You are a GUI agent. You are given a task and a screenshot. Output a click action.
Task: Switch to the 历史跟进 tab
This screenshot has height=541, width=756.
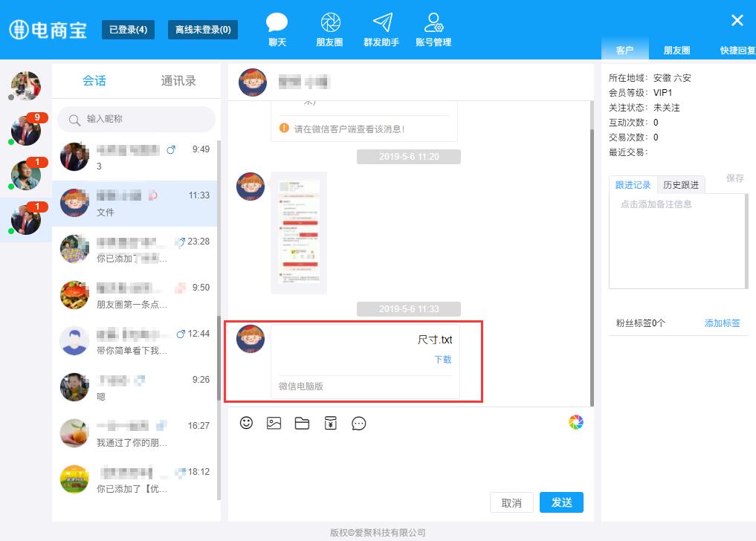pos(681,185)
